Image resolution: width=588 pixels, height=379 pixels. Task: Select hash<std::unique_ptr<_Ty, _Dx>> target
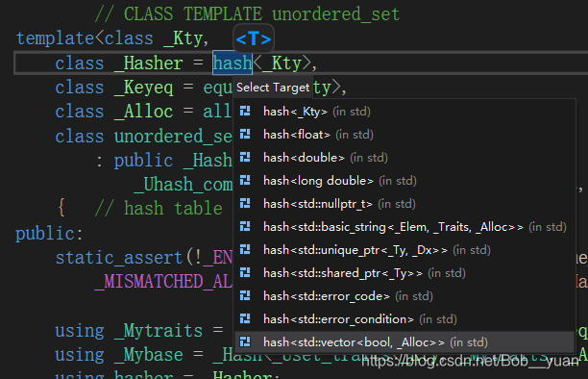pyautogui.click(x=404, y=250)
